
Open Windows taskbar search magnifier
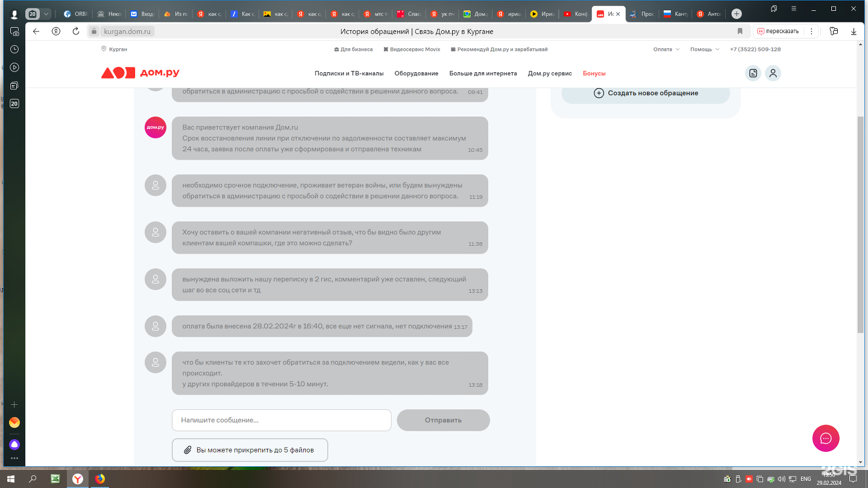tap(33, 479)
